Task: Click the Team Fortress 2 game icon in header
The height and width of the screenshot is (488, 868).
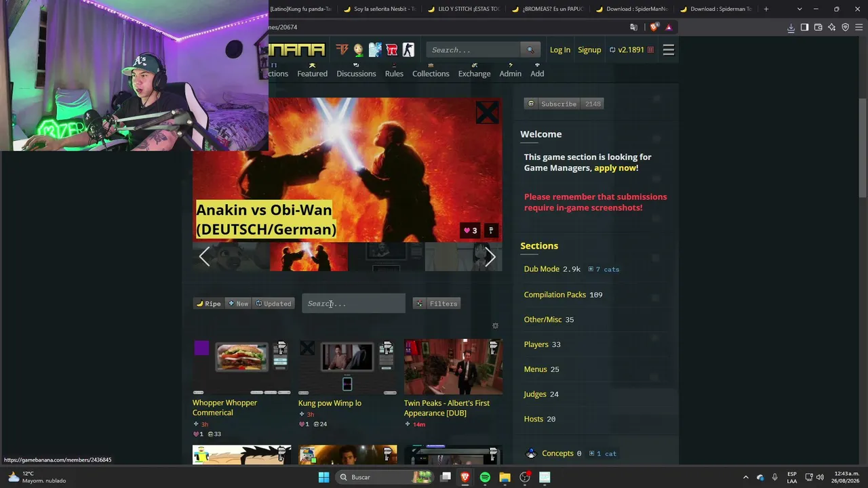Action: coord(342,49)
